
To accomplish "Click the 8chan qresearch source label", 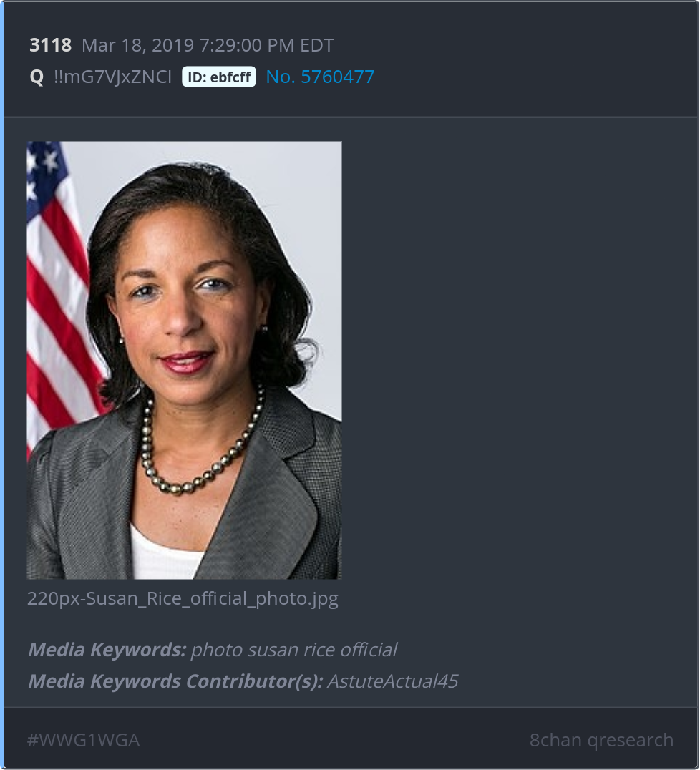I will [601, 739].
